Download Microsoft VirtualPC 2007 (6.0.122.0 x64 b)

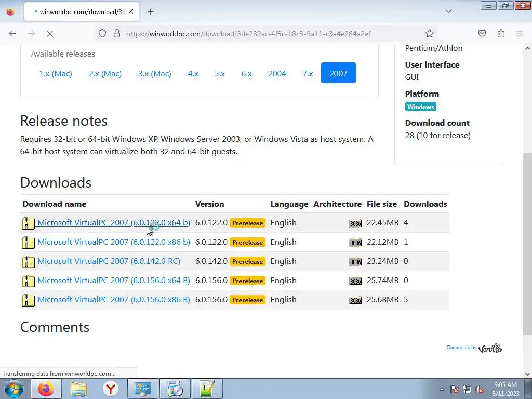point(114,222)
